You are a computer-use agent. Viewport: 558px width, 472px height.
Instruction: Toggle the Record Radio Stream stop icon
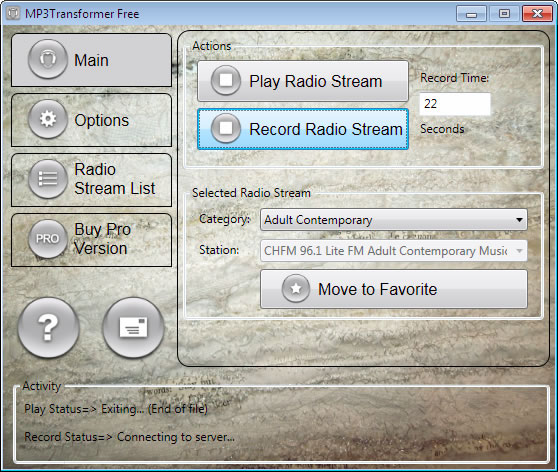(x=226, y=128)
